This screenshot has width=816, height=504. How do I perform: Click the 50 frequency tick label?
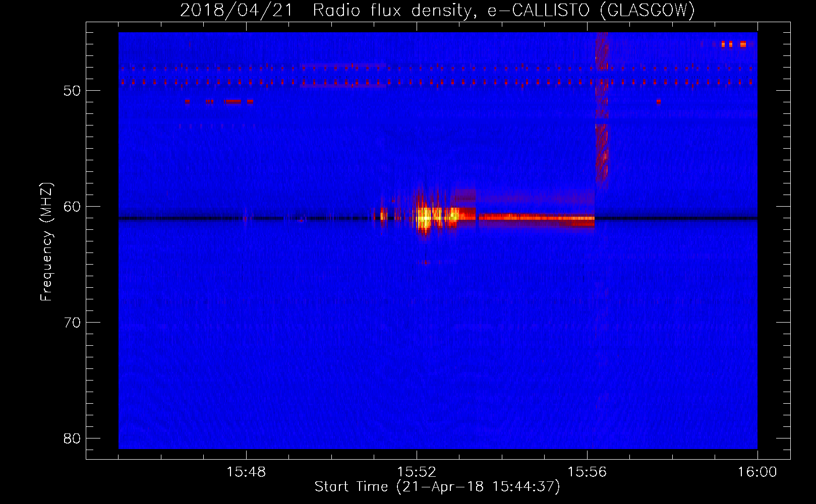point(72,91)
